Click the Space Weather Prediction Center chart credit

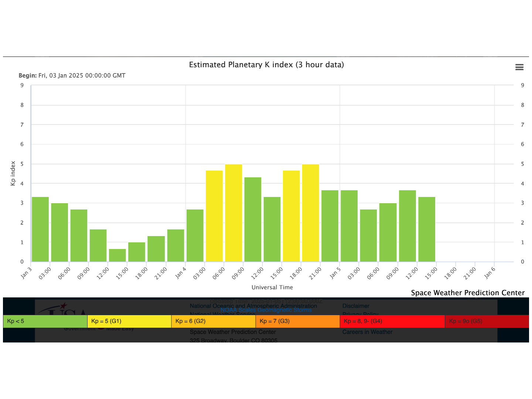pyautogui.click(x=467, y=293)
